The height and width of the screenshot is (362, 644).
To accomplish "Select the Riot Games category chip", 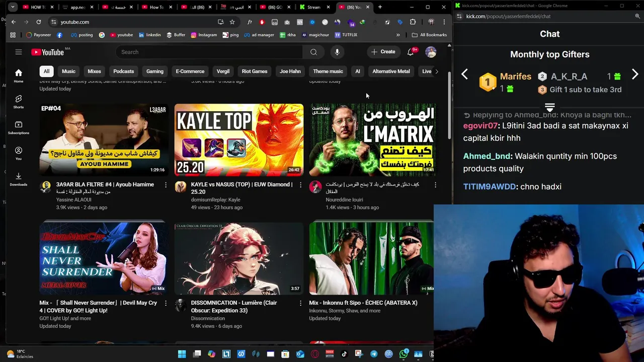I will (255, 71).
